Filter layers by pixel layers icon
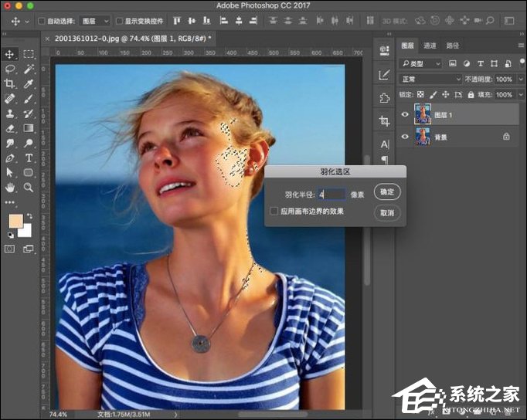 click(453, 63)
